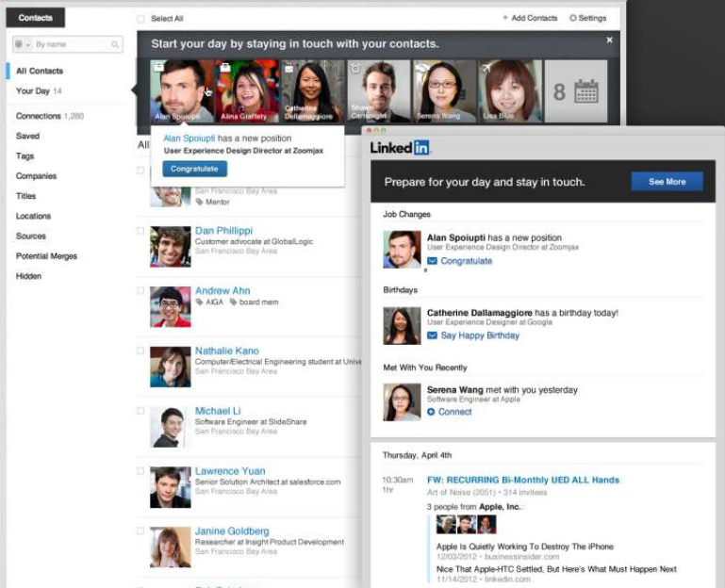Click the Congratulate button in popup

pyautogui.click(x=194, y=169)
